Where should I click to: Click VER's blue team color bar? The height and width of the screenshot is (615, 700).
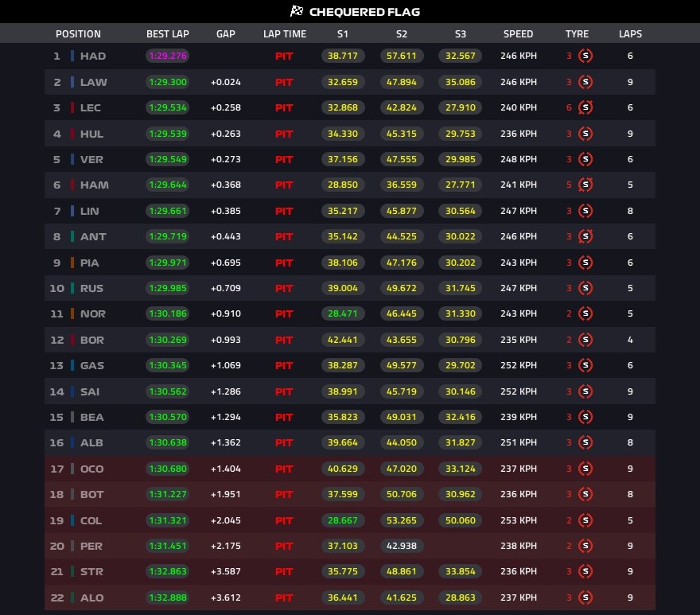point(72,159)
